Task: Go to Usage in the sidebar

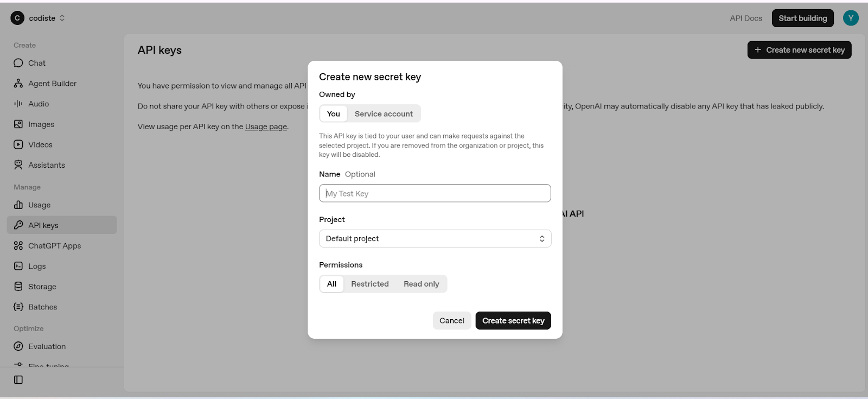Action: (x=39, y=205)
